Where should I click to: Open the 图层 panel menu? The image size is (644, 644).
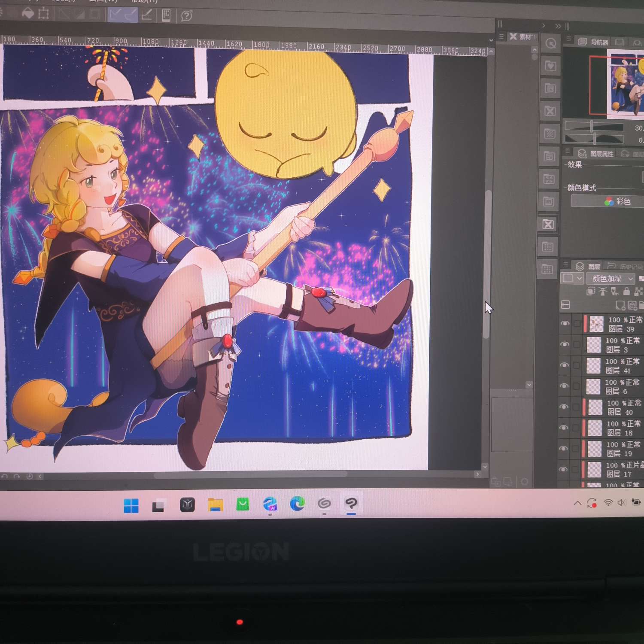click(x=565, y=264)
